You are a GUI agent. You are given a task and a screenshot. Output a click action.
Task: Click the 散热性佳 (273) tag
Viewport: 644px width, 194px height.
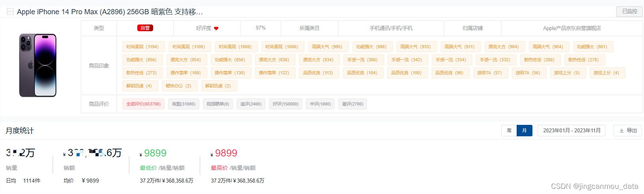coord(142,73)
